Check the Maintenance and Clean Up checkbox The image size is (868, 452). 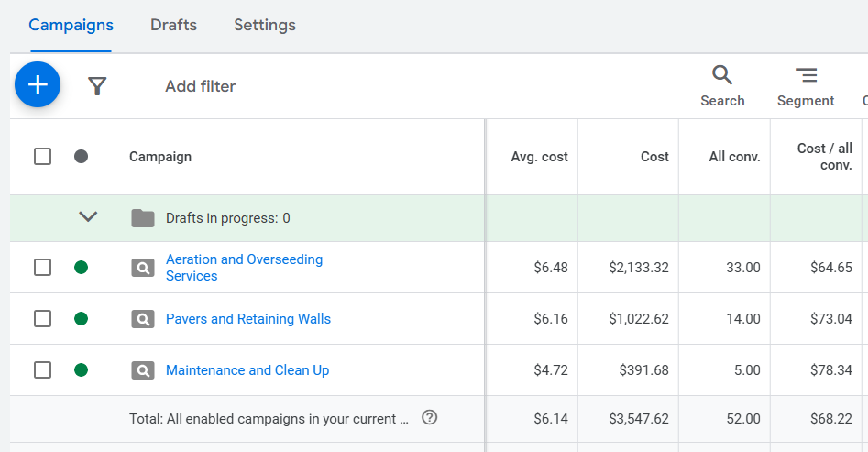[x=42, y=370]
